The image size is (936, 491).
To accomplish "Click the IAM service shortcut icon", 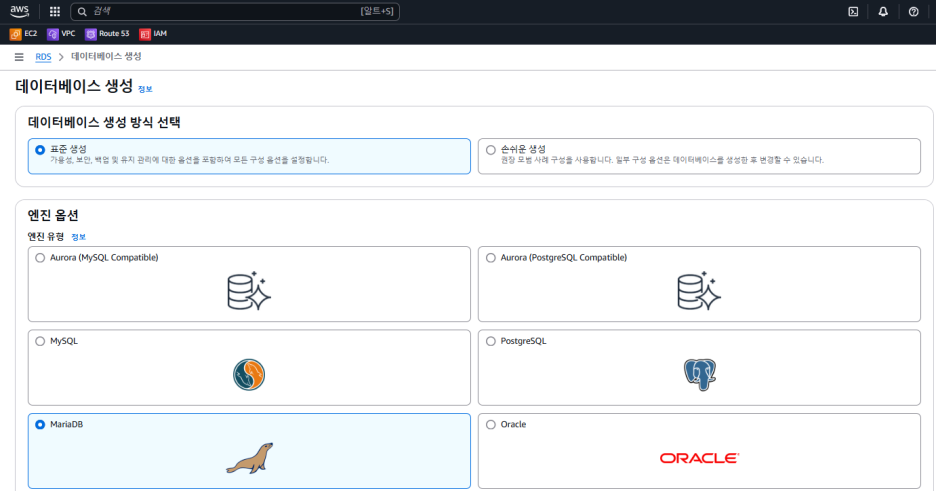I will pyautogui.click(x=145, y=34).
